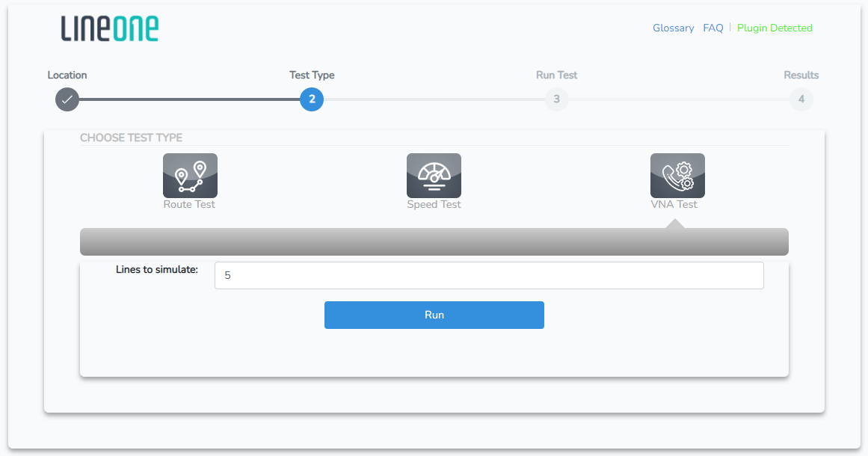868x456 pixels.
Task: Click the Test Type step label
Action: [312, 76]
